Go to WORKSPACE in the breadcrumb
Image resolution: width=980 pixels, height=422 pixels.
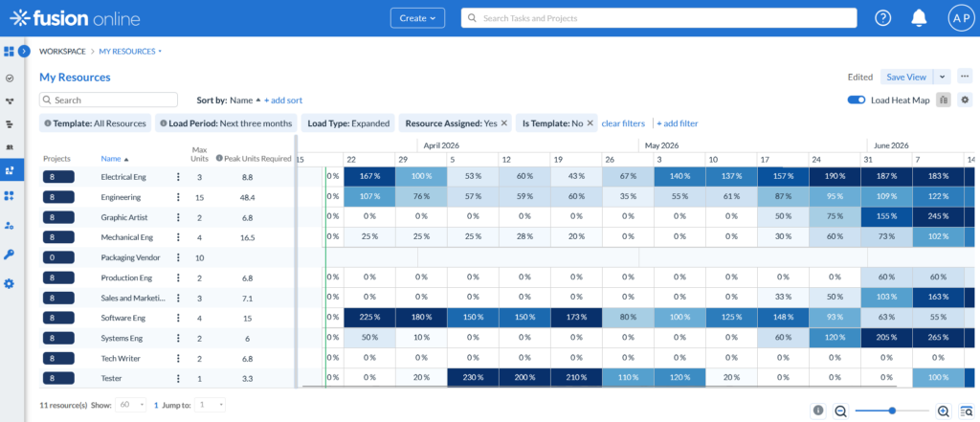point(62,51)
